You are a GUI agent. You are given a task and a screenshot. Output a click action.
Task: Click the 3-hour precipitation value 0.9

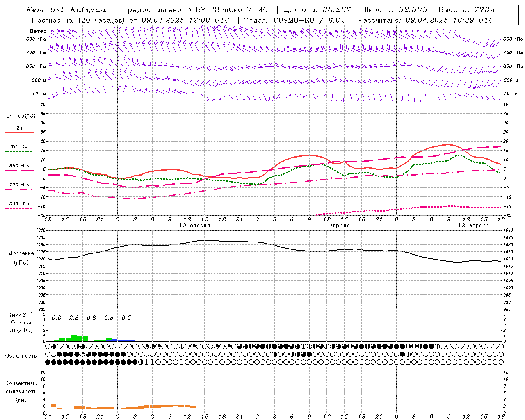pos(109,318)
